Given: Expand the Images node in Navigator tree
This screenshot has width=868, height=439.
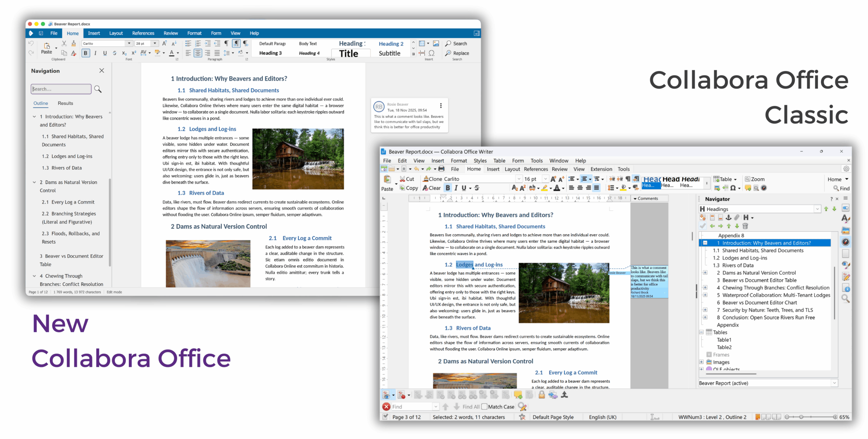Looking at the screenshot, I should click(x=701, y=362).
